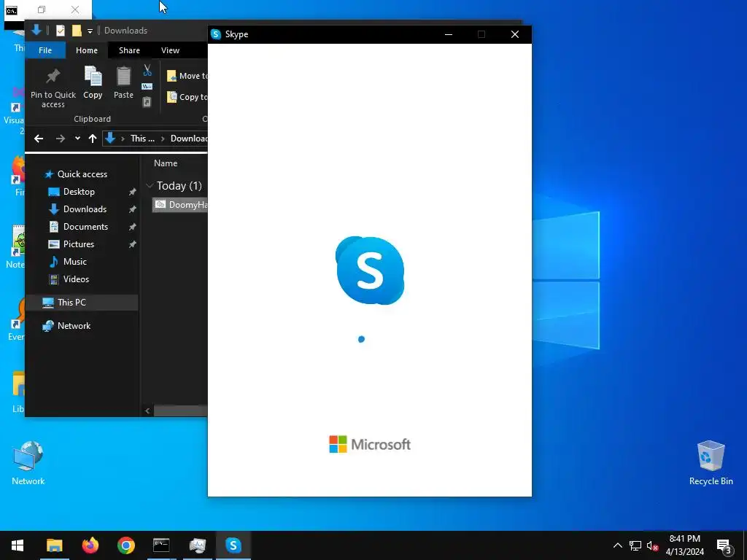Screen dimensions: 747x560
Task: Open the recent locations dropdown arrow
Action: (77, 139)
